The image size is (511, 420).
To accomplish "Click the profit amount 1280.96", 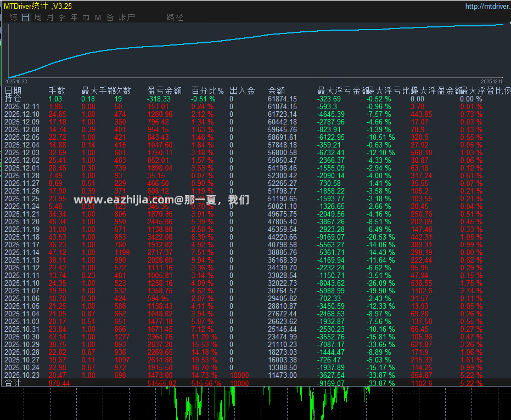I will (x=160, y=114).
